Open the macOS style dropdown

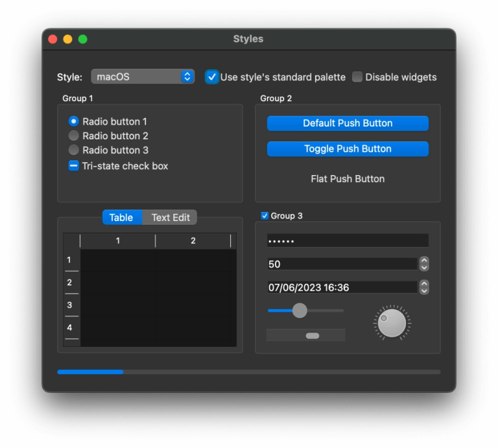point(143,77)
